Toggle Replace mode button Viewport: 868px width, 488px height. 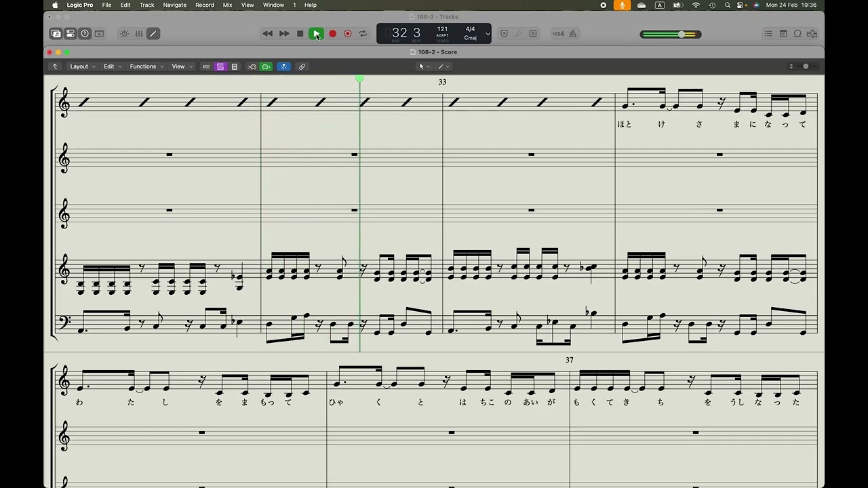point(504,33)
